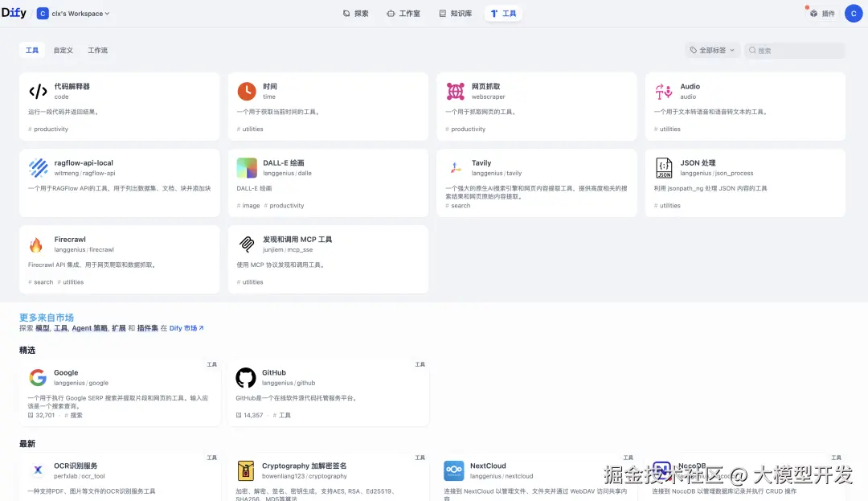The width and height of the screenshot is (868, 501).
Task: Open the JSON 处理 tool icon
Action: [x=662, y=166]
